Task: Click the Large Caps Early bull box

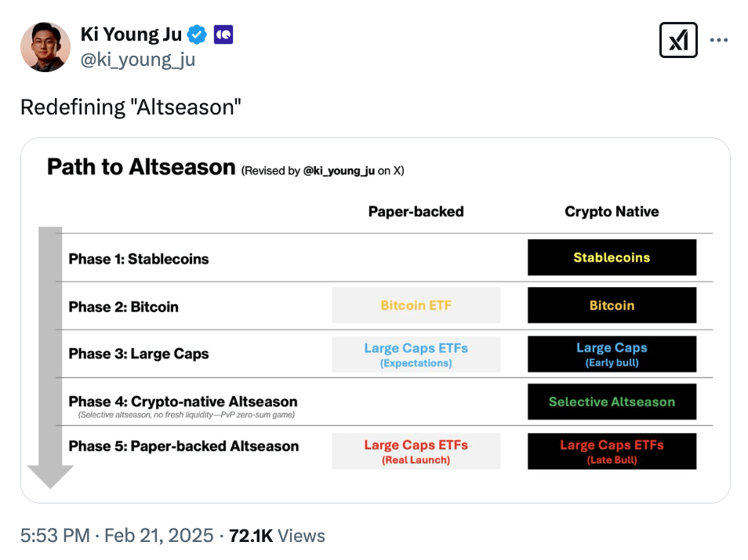Action: (x=612, y=354)
